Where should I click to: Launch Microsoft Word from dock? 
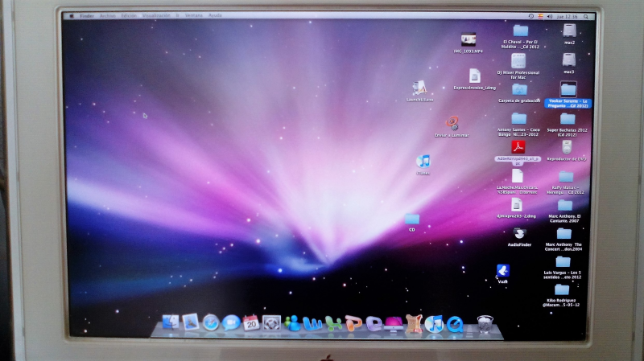(312, 323)
